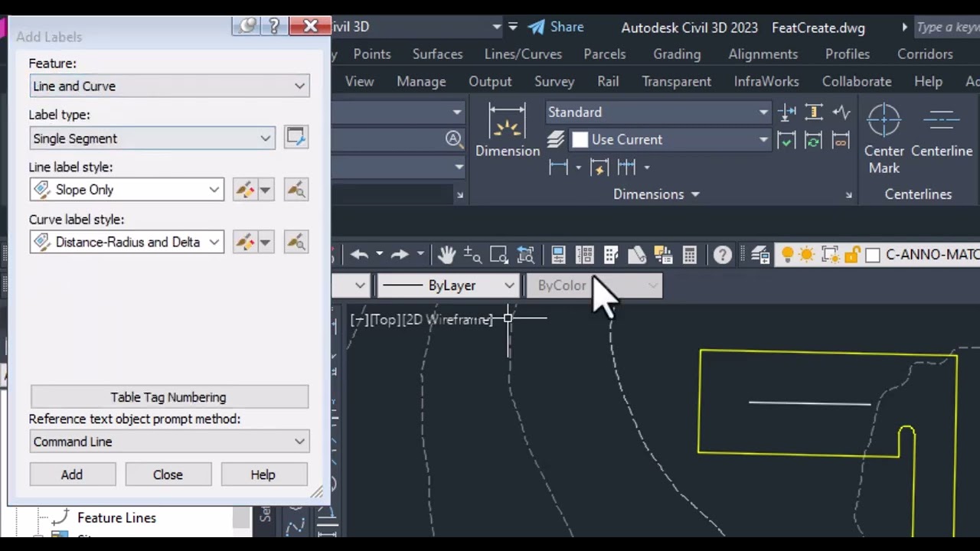This screenshot has height=551, width=980.
Task: Open the Alignments menu
Action: [x=763, y=54]
